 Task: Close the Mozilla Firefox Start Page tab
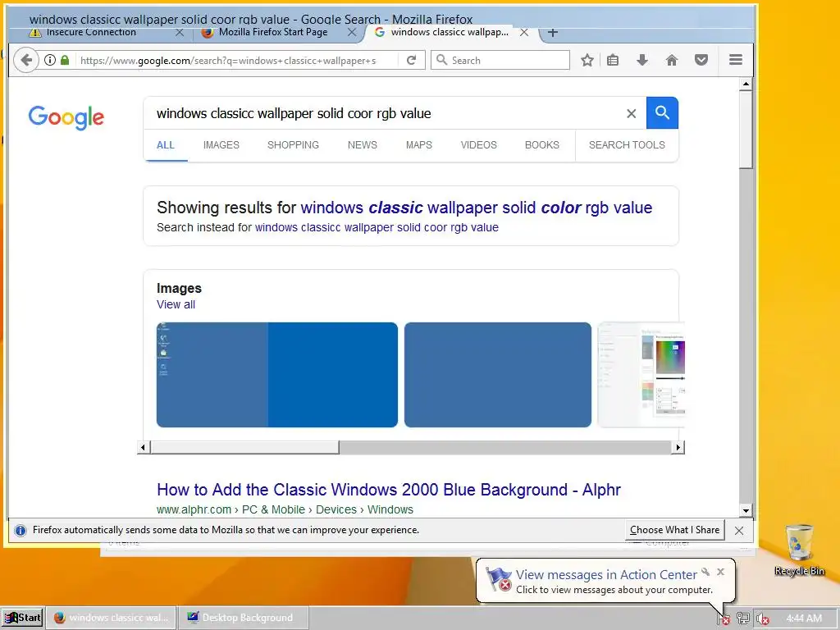(x=352, y=33)
